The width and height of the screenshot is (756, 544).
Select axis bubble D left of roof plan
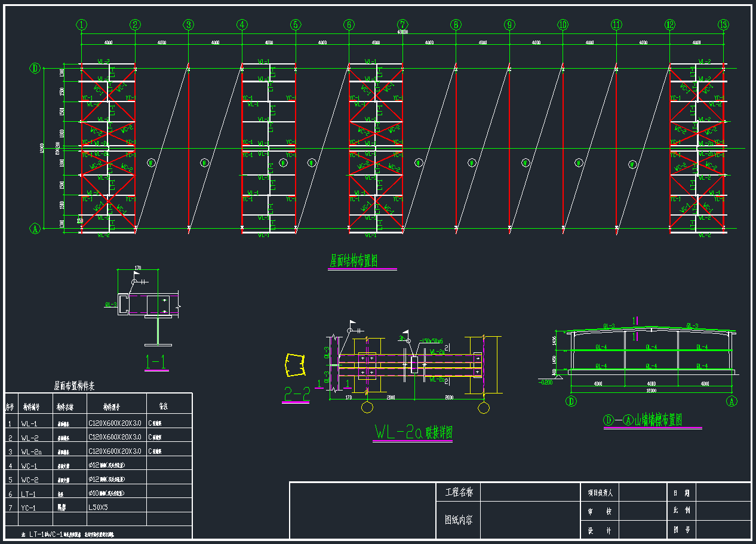click(35, 69)
